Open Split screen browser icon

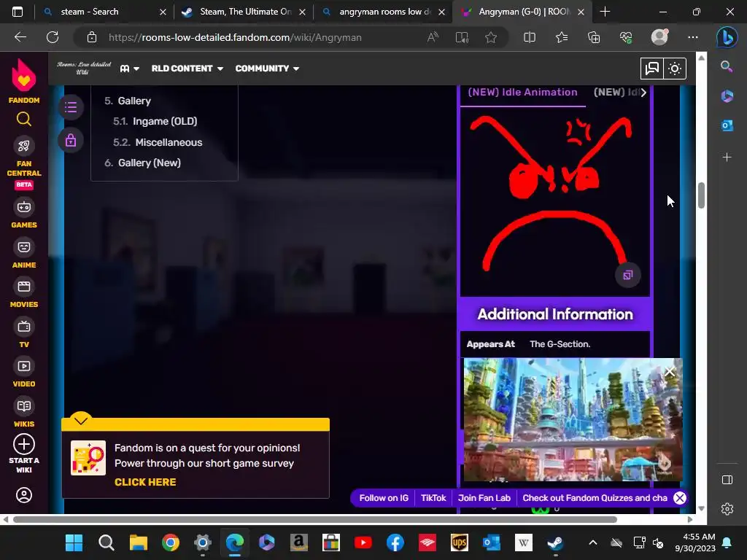530,37
